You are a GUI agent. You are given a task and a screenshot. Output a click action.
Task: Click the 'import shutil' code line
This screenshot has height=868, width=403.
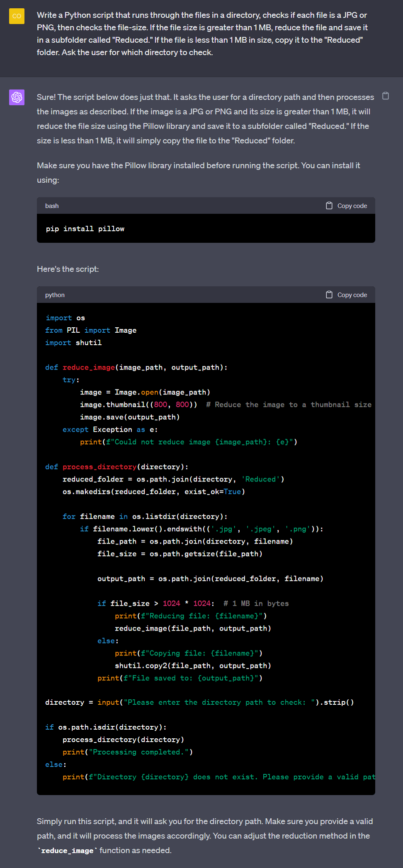click(73, 343)
